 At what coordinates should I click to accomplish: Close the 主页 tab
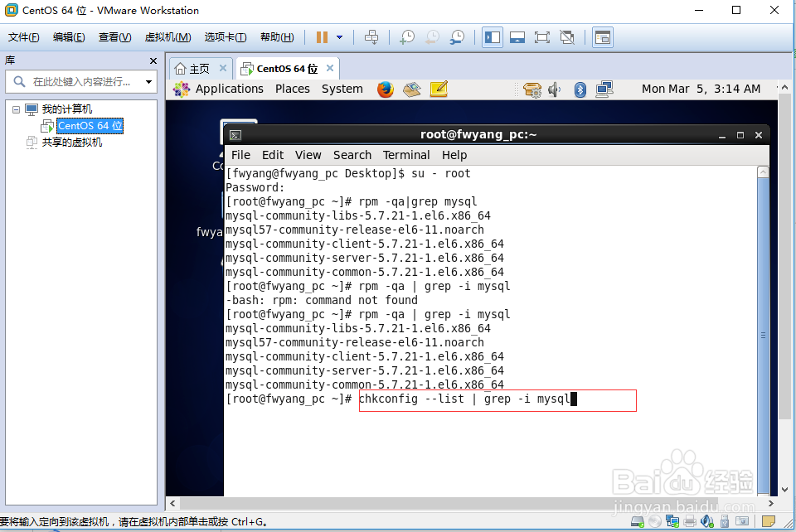click(x=223, y=68)
